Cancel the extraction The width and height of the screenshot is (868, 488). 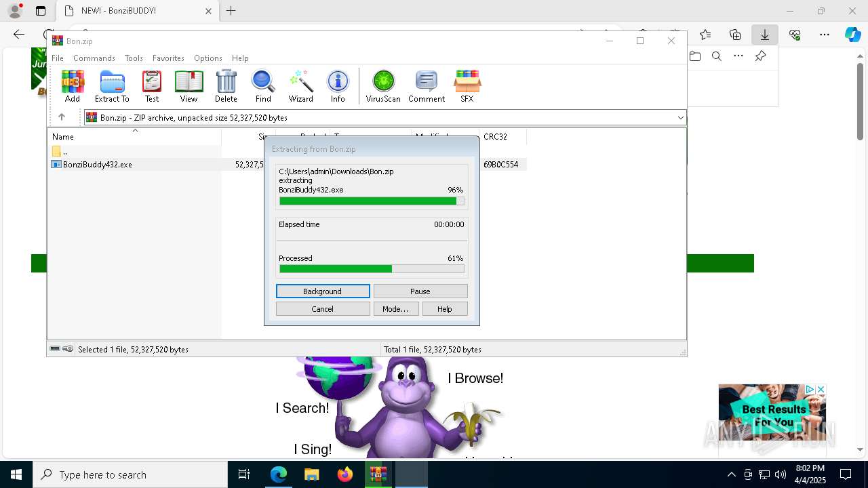(323, 309)
